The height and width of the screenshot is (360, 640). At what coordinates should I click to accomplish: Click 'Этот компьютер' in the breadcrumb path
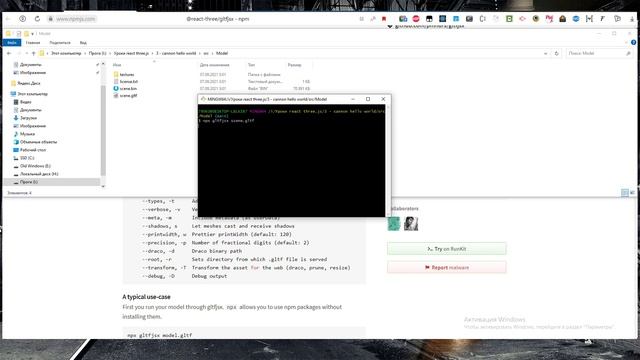click(66, 53)
